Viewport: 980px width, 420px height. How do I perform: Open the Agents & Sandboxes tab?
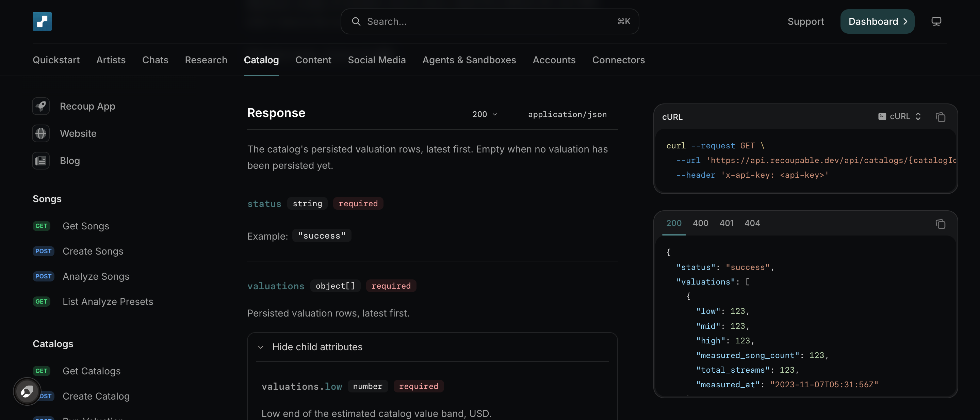469,60
